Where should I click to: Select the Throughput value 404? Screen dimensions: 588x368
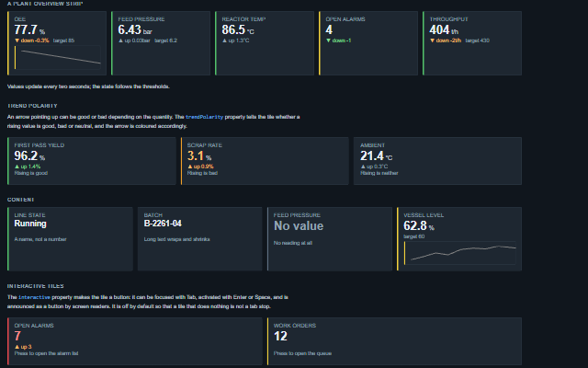(x=439, y=29)
